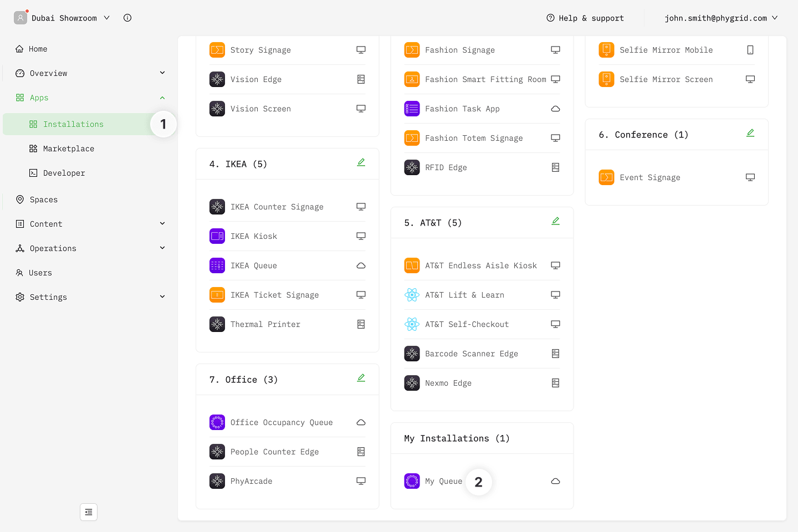This screenshot has height=532, width=798.
Task: Edit the Conference group using pencil icon
Action: pos(750,133)
